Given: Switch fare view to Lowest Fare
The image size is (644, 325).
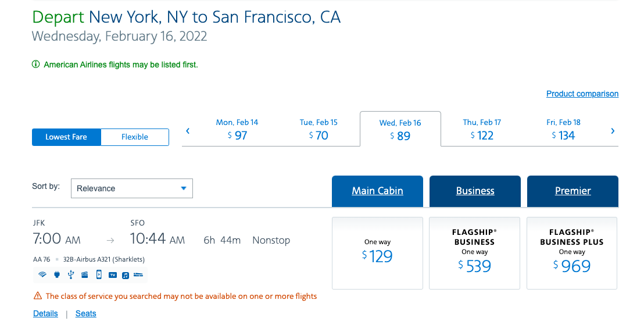Looking at the screenshot, I should (x=66, y=137).
